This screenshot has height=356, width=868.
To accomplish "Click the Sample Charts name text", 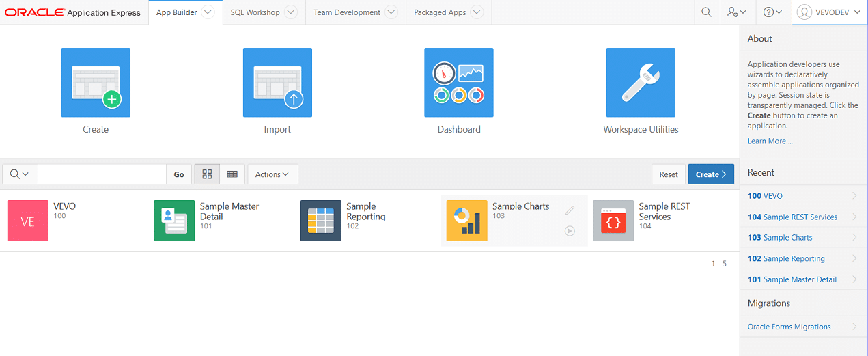I will (x=521, y=206).
